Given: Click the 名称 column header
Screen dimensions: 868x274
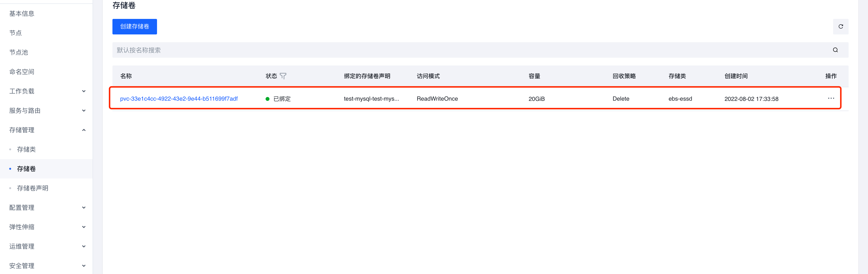Looking at the screenshot, I should (x=126, y=76).
